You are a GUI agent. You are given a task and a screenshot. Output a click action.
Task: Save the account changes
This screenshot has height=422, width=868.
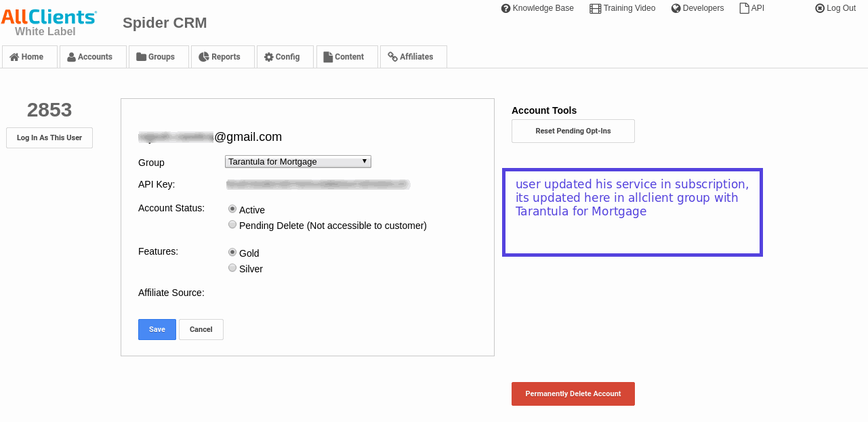pyautogui.click(x=157, y=329)
